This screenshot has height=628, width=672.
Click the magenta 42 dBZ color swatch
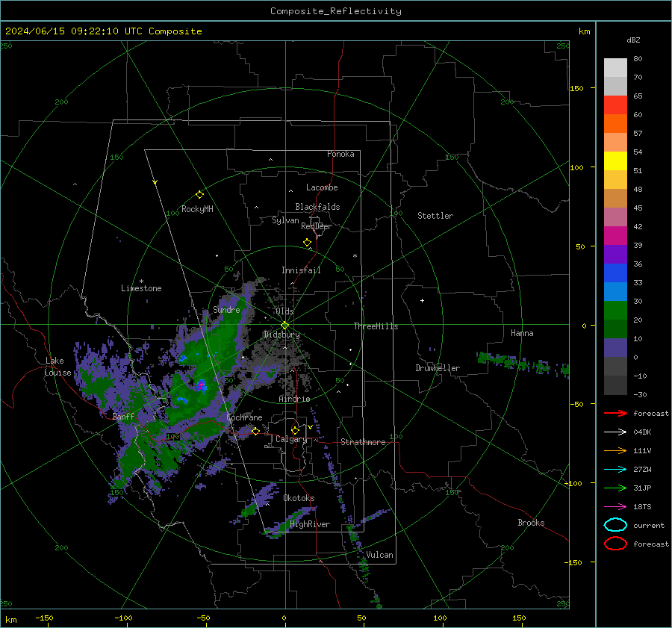(x=615, y=235)
